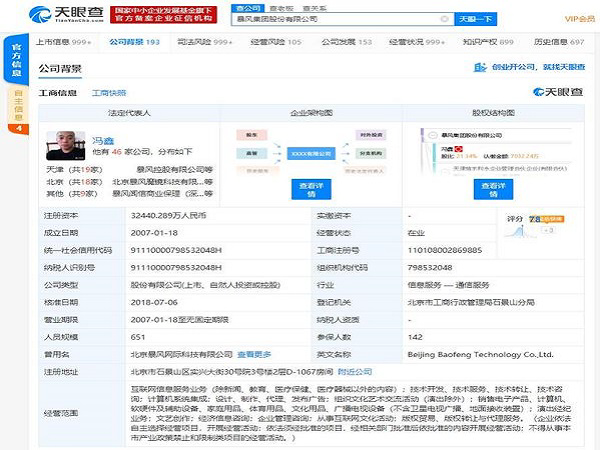
Task: Switch to 公司背景 193 tab
Action: [134, 42]
